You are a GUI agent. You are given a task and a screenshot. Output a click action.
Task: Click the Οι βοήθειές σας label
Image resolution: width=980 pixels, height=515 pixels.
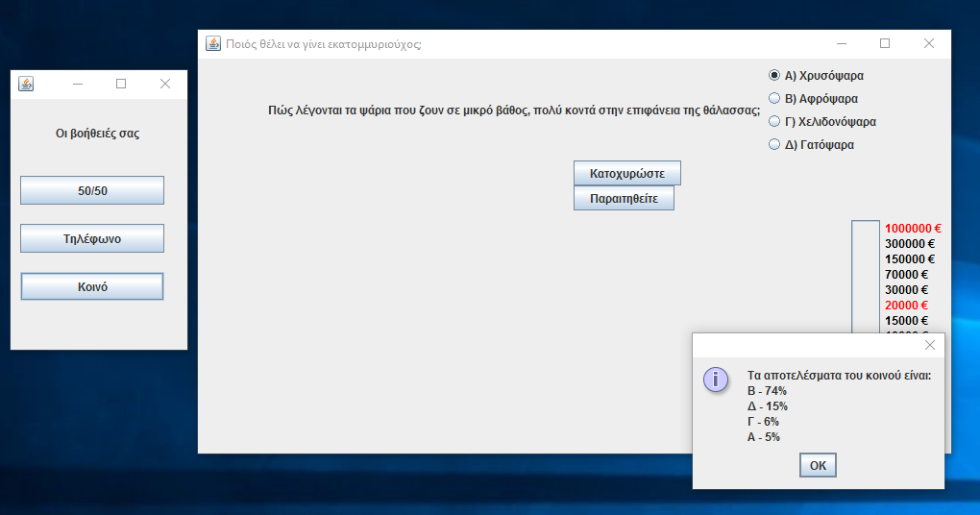(97, 134)
